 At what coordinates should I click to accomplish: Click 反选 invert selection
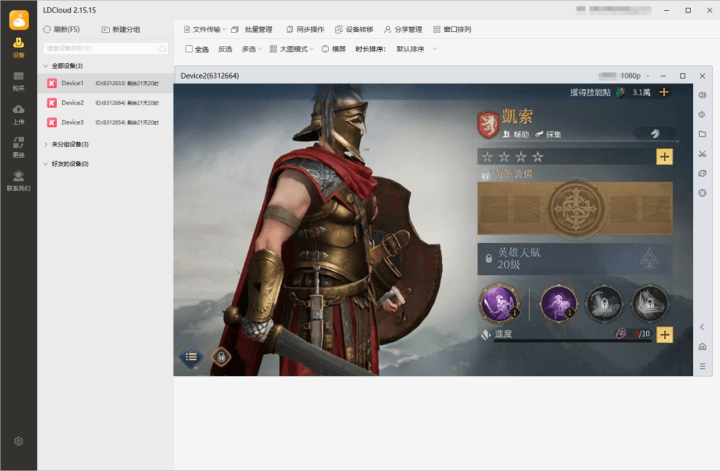pyautogui.click(x=225, y=49)
